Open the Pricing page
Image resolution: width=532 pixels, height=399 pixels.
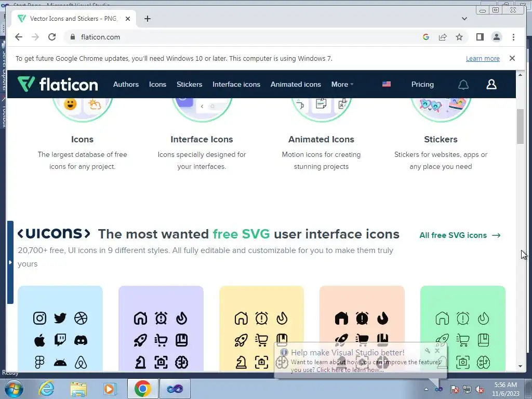click(422, 84)
